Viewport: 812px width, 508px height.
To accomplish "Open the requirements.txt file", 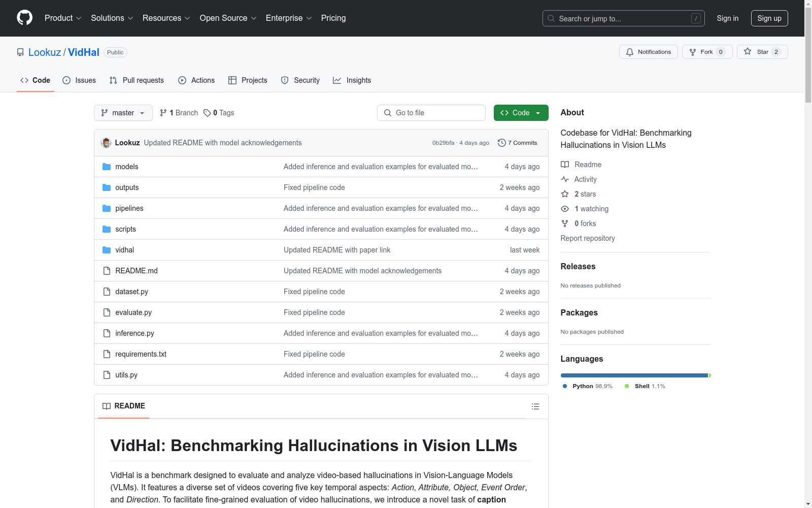I will 141,354.
